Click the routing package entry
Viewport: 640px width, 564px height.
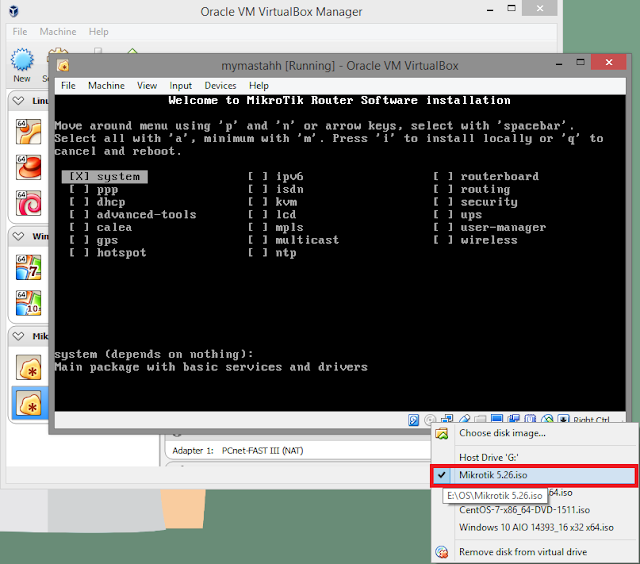click(x=471, y=189)
